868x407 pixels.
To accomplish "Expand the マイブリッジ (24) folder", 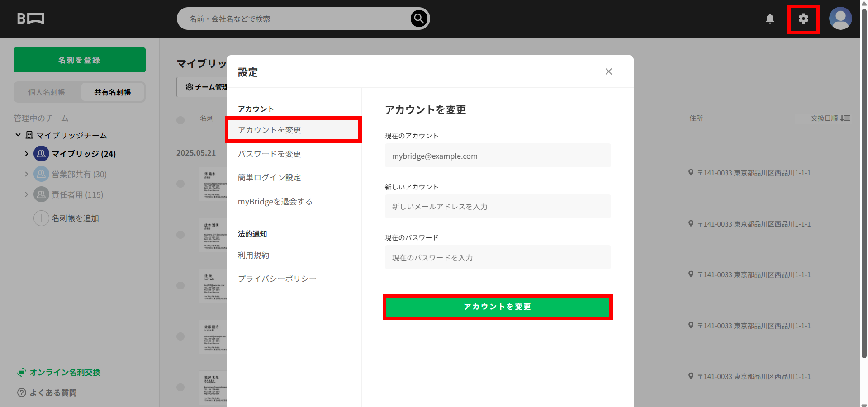I will pyautogui.click(x=26, y=154).
